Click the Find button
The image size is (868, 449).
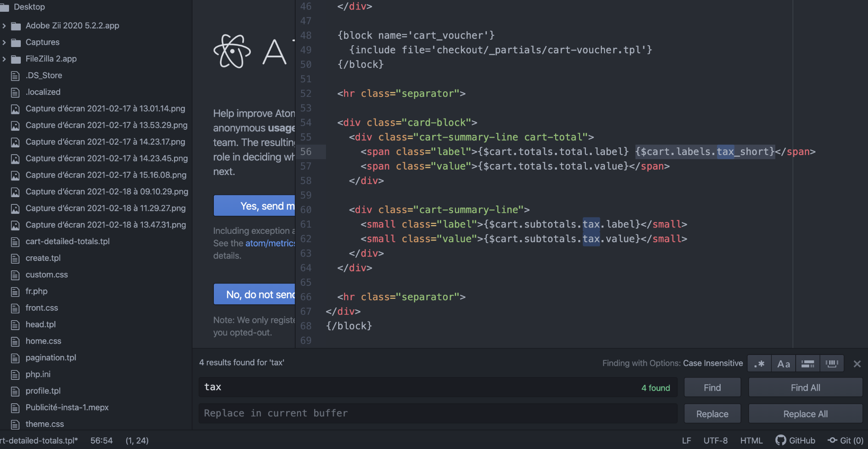712,388
